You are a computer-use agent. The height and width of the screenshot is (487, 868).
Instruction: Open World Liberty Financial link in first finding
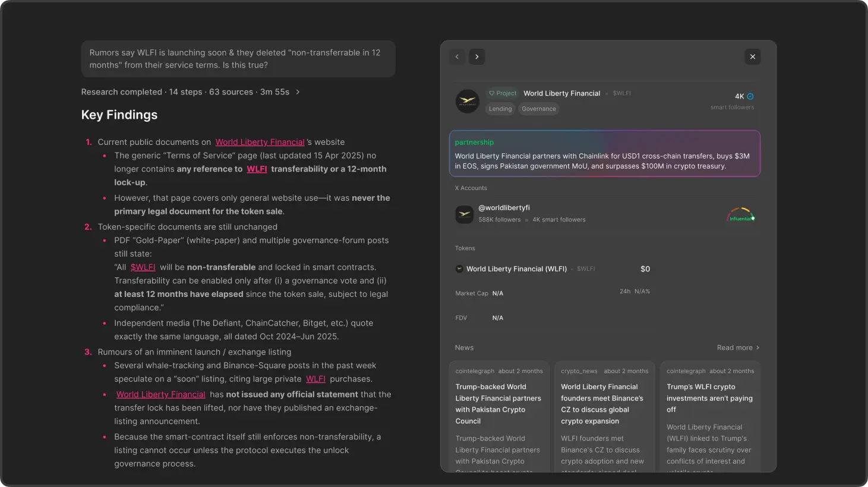tap(260, 143)
